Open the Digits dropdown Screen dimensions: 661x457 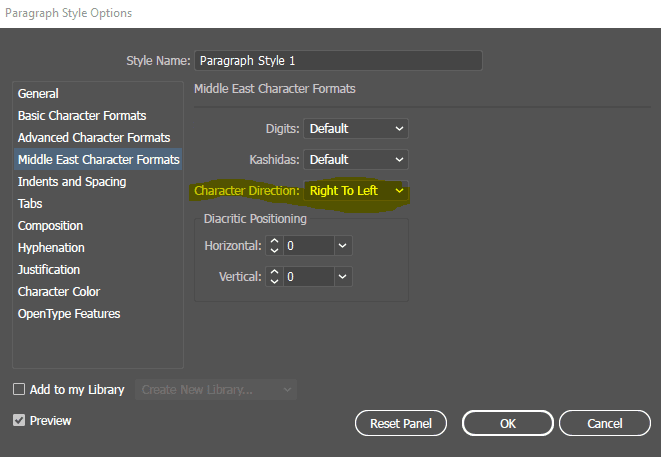(x=356, y=128)
